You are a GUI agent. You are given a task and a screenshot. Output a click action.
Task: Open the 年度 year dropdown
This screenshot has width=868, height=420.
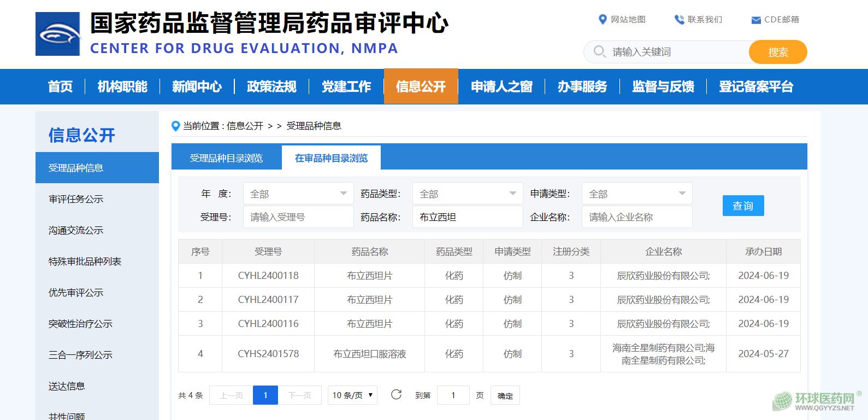(298, 194)
